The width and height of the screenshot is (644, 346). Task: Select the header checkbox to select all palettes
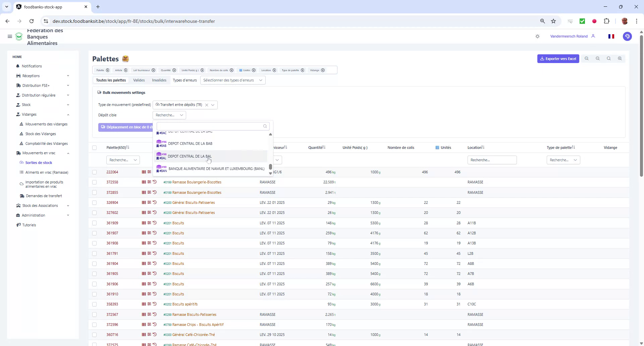pyautogui.click(x=95, y=148)
